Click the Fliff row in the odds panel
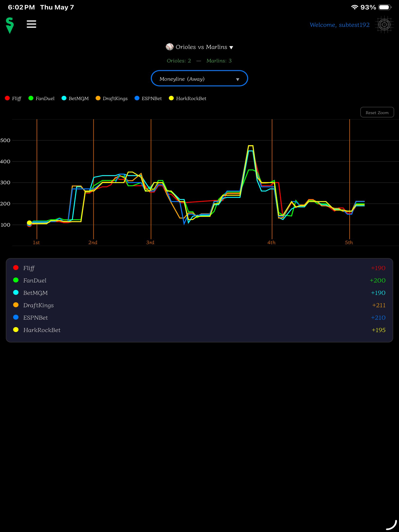399x532 pixels. click(x=199, y=268)
